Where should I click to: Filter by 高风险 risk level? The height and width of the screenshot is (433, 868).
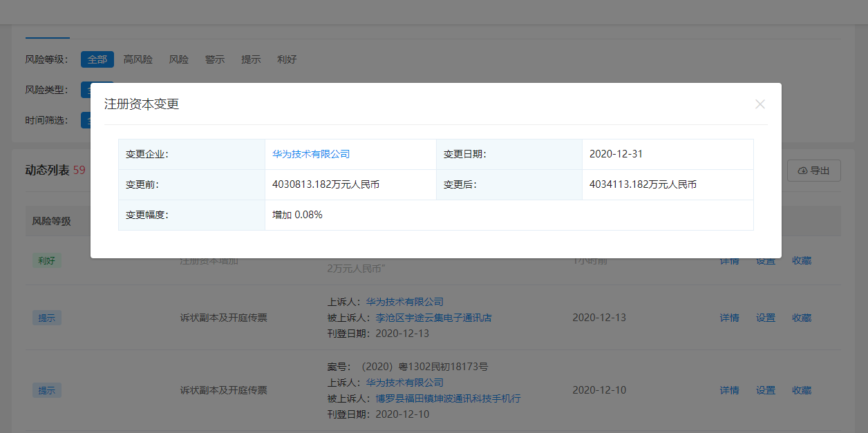[138, 59]
